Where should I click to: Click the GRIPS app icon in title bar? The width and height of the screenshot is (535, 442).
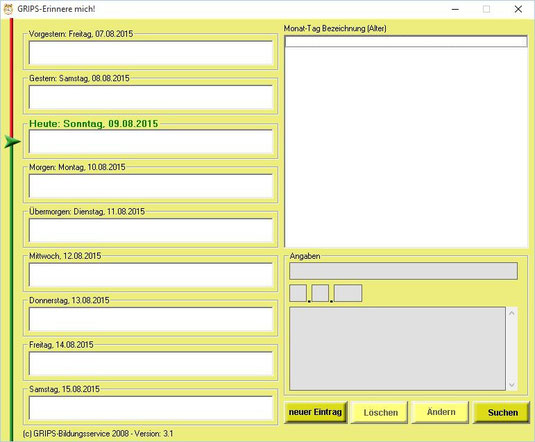[x=8, y=9]
